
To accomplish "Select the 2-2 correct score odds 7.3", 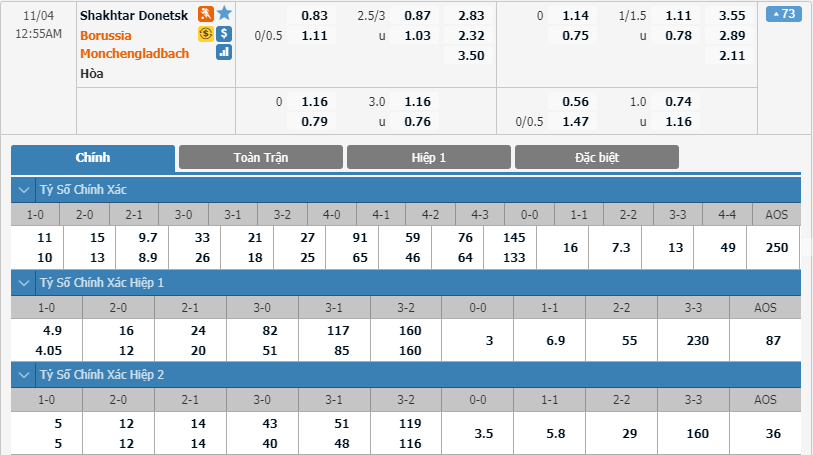I will pos(621,248).
